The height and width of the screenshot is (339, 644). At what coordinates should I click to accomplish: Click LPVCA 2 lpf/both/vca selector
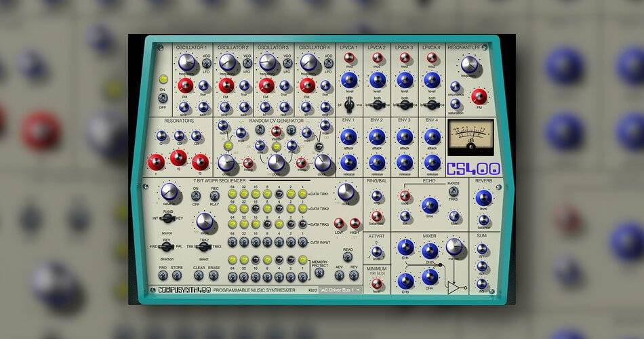click(x=377, y=105)
